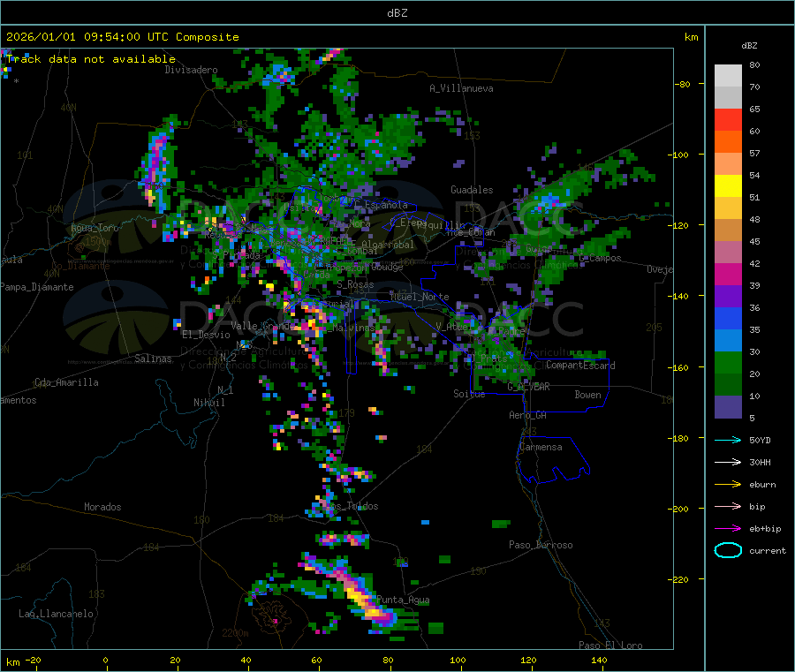The height and width of the screenshot is (672, 795).
Task: Click the 'S_Rosas' map label
Action: pyautogui.click(x=355, y=284)
